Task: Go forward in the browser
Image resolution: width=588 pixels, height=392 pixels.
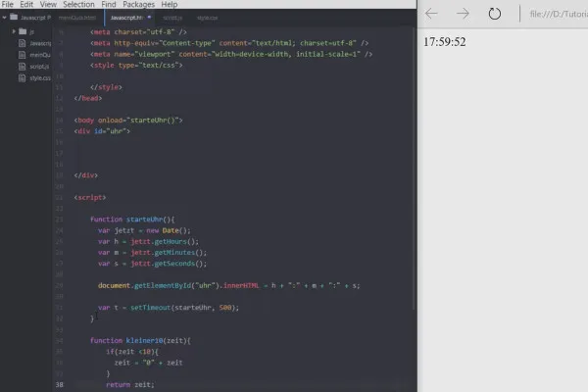Action: (x=463, y=14)
